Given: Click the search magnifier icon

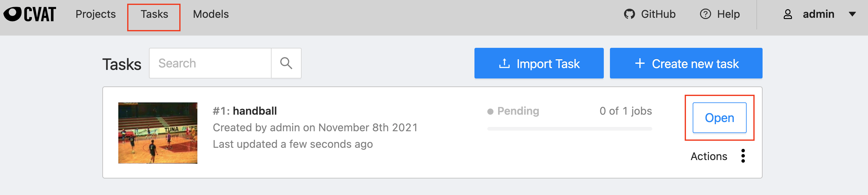Looking at the screenshot, I should pos(286,63).
